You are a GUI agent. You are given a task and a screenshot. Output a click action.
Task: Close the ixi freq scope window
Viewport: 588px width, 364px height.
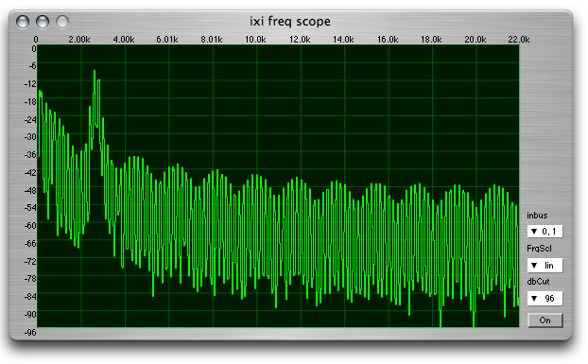23,22
